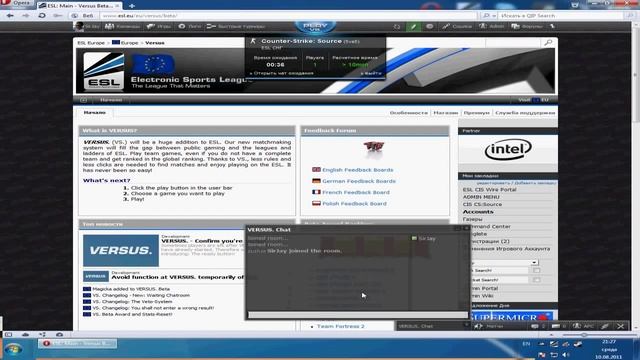Open the sidebar select dropdown arrow
The height and width of the screenshot is (360, 640).
tap(534, 262)
